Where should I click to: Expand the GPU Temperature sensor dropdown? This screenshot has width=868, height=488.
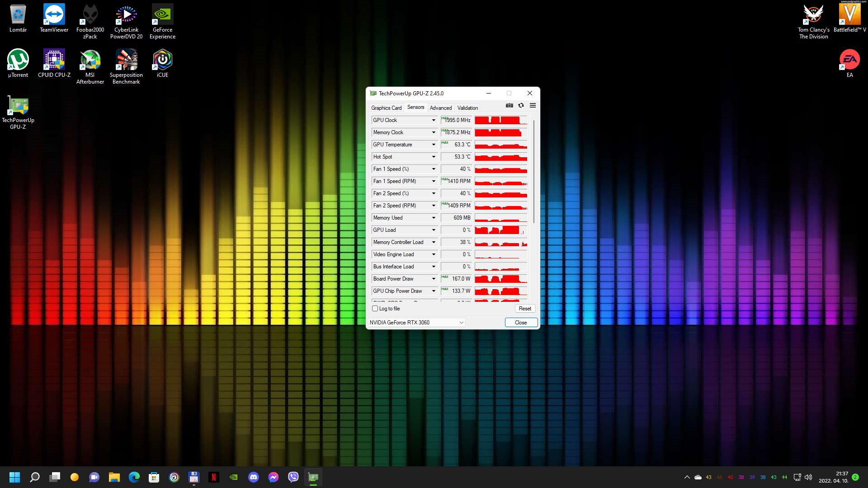coord(434,145)
